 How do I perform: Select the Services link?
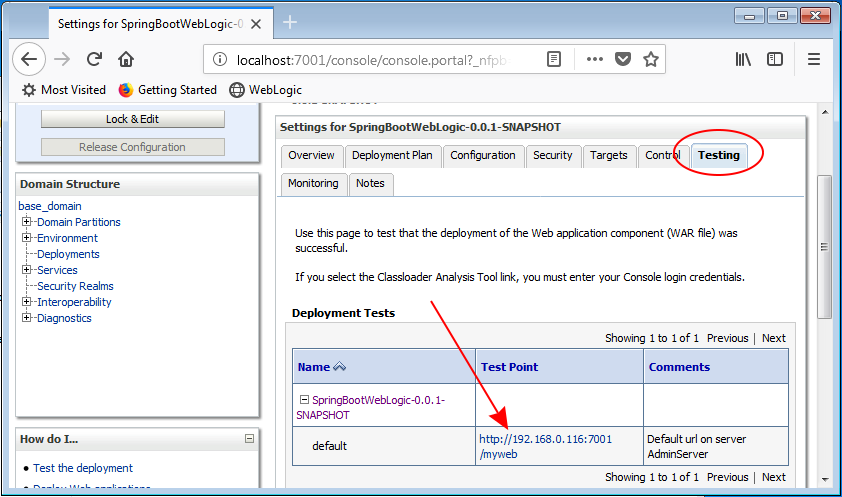[x=57, y=270]
